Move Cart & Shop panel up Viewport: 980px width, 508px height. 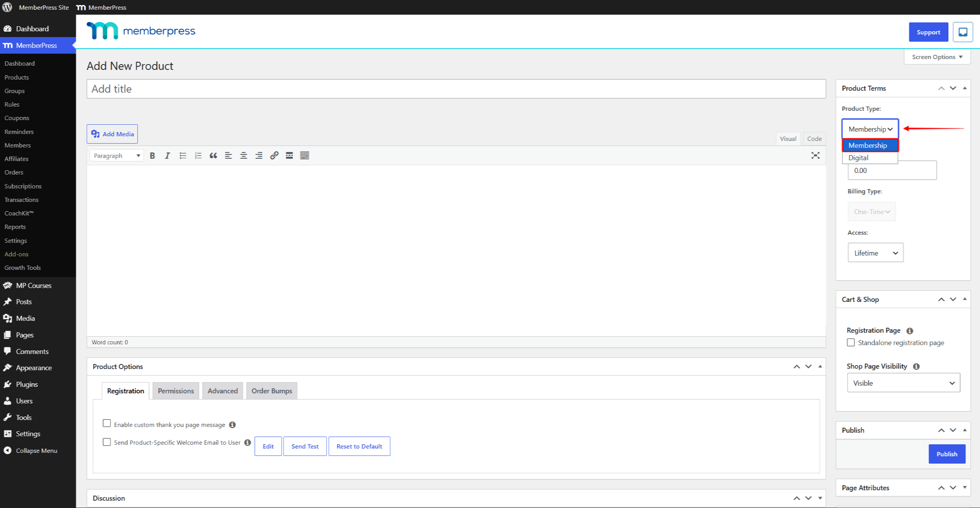[941, 300]
